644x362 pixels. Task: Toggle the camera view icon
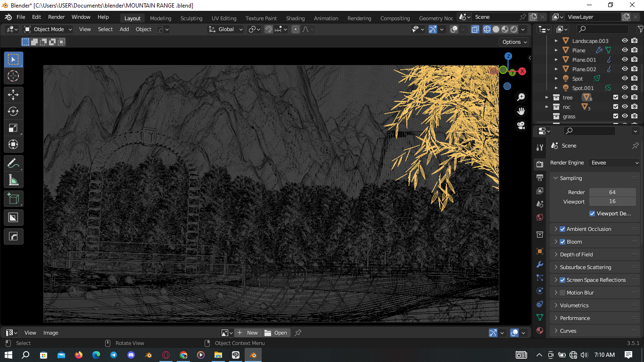coord(521,126)
